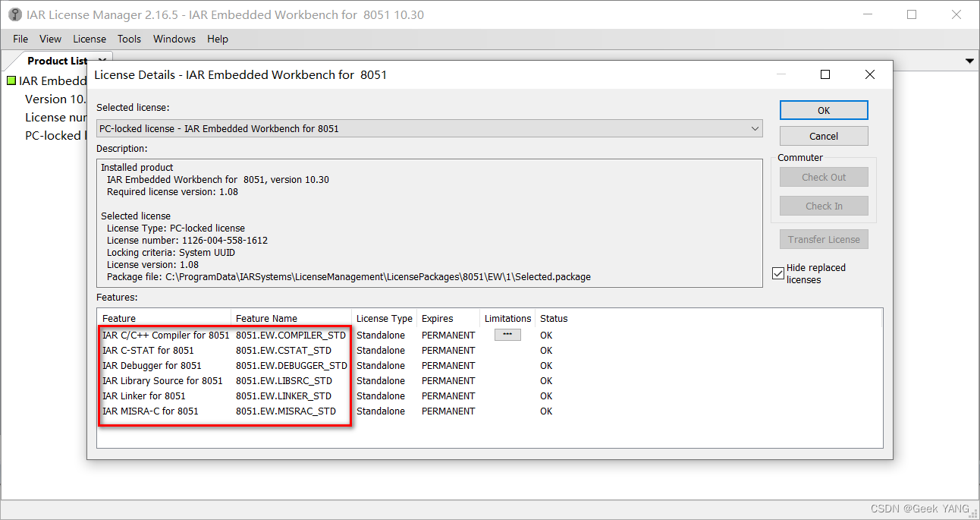Click the Transfer License button

[824, 239]
